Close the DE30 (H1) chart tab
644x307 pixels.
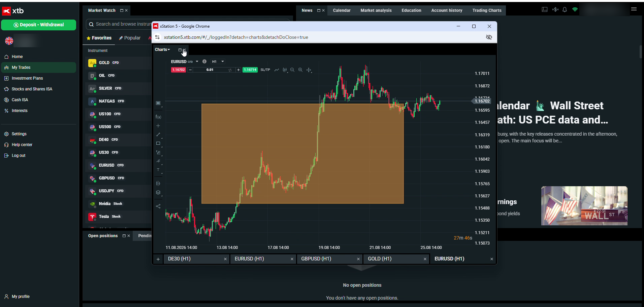[225, 259]
